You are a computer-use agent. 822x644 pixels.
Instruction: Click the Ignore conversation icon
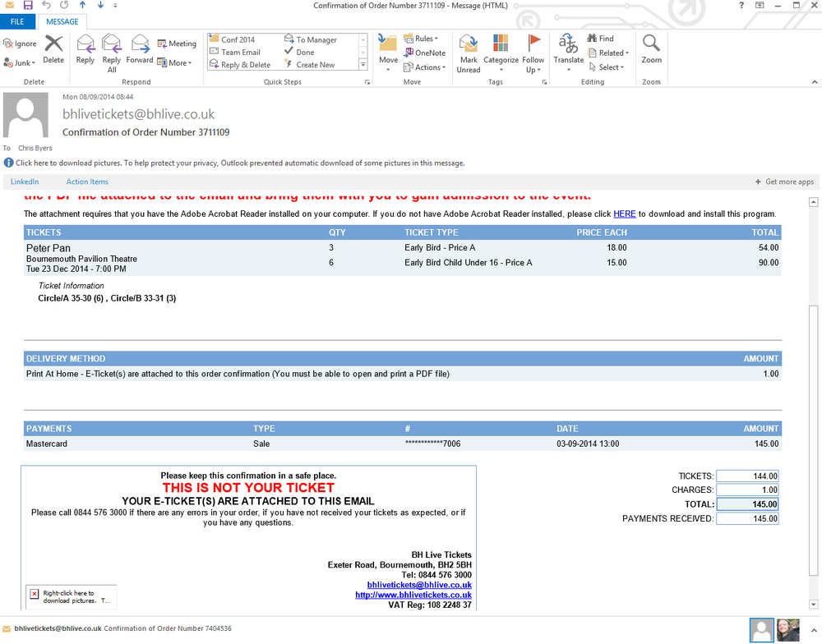point(20,44)
